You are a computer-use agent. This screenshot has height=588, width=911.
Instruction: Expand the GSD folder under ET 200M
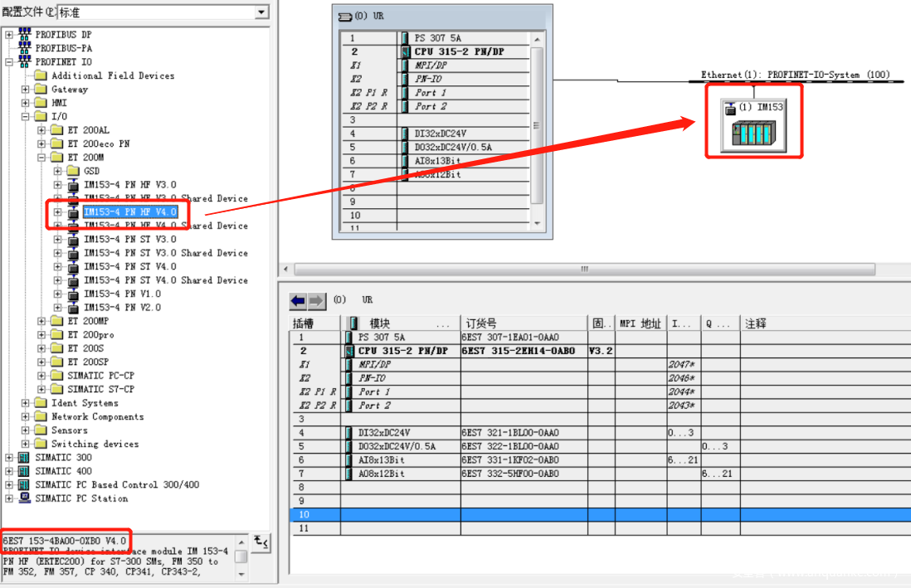(x=57, y=171)
